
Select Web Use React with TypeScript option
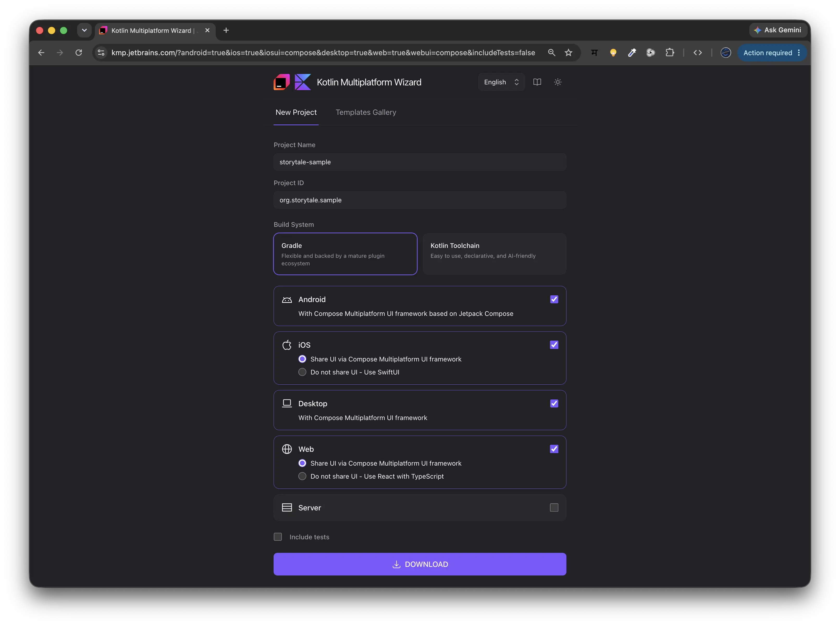(302, 476)
